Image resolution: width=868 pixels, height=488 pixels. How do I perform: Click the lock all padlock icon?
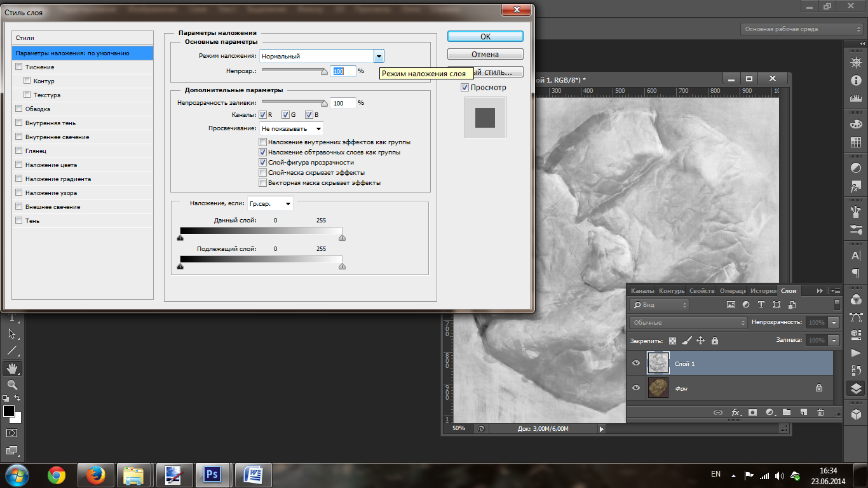pyautogui.click(x=715, y=341)
